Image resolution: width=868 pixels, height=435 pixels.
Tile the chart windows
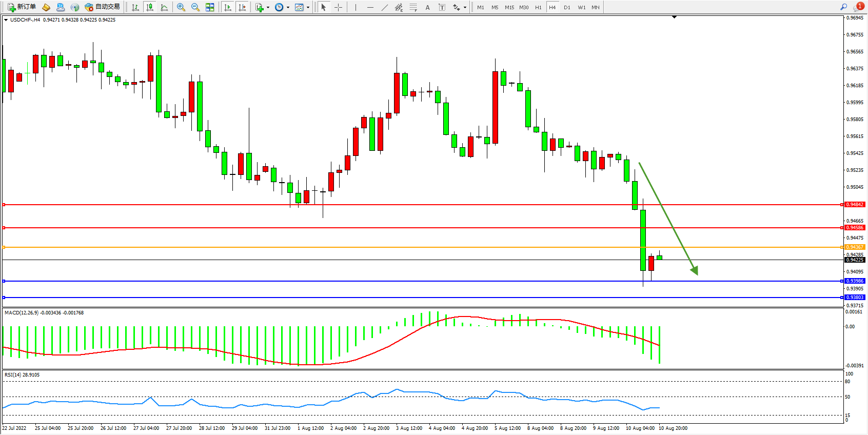coord(210,7)
